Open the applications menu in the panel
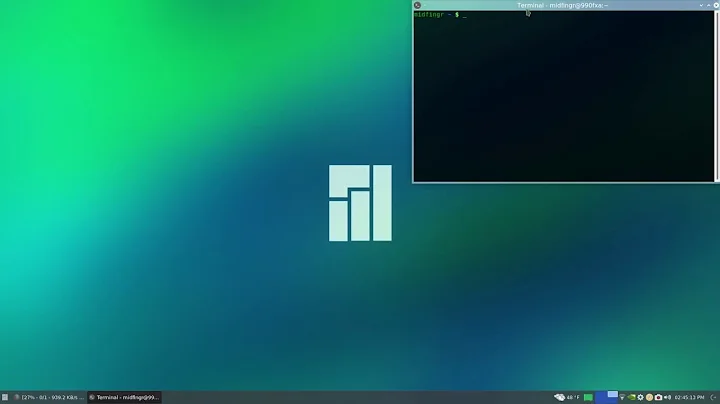 point(5,397)
